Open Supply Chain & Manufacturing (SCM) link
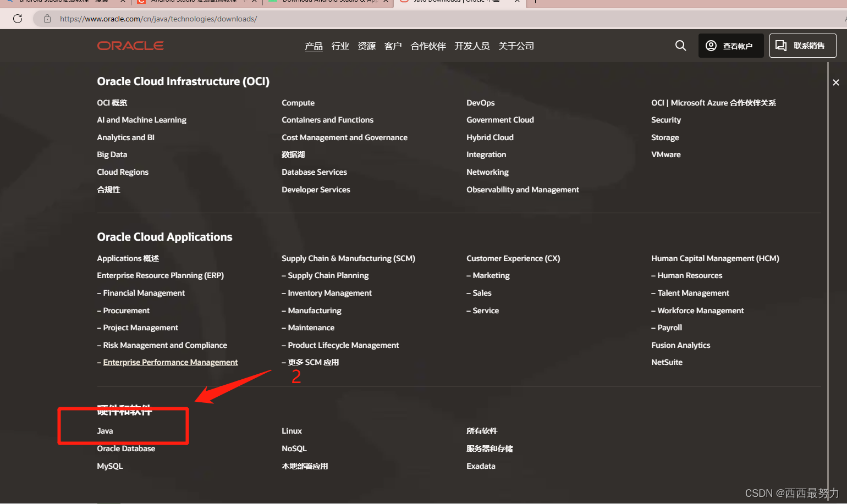Image resolution: width=847 pixels, height=504 pixels. 348,258
